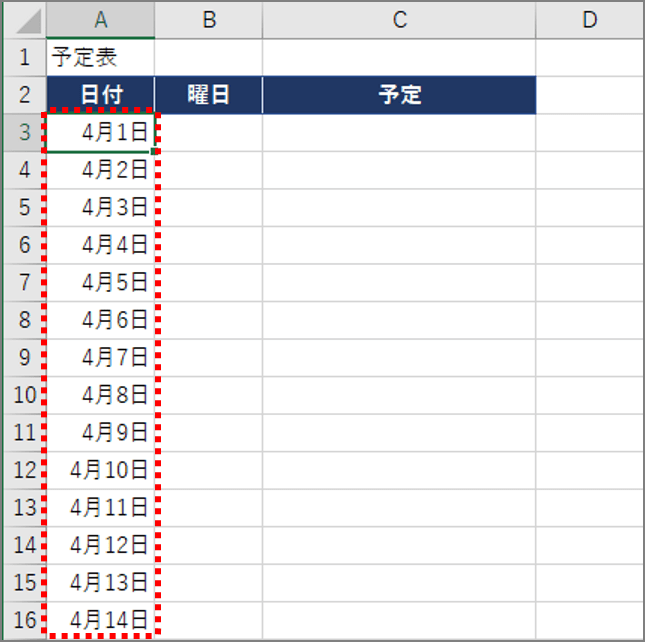
Task: Select the cell with 4月13日
Action: point(101,583)
